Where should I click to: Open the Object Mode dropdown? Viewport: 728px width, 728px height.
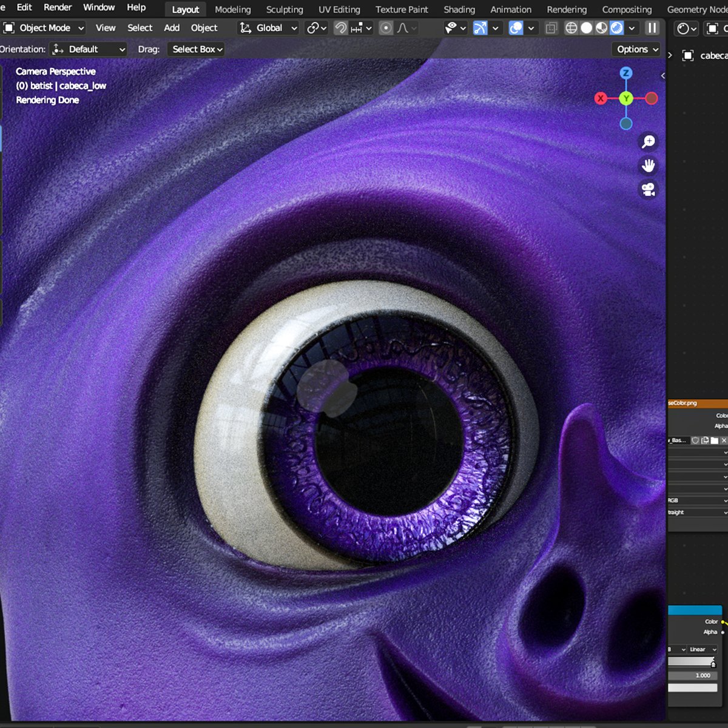point(44,28)
